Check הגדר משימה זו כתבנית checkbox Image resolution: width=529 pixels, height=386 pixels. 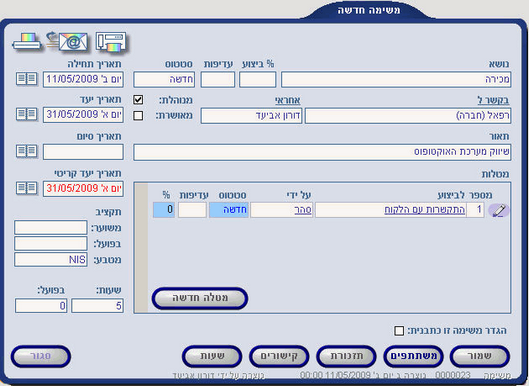[x=399, y=331]
